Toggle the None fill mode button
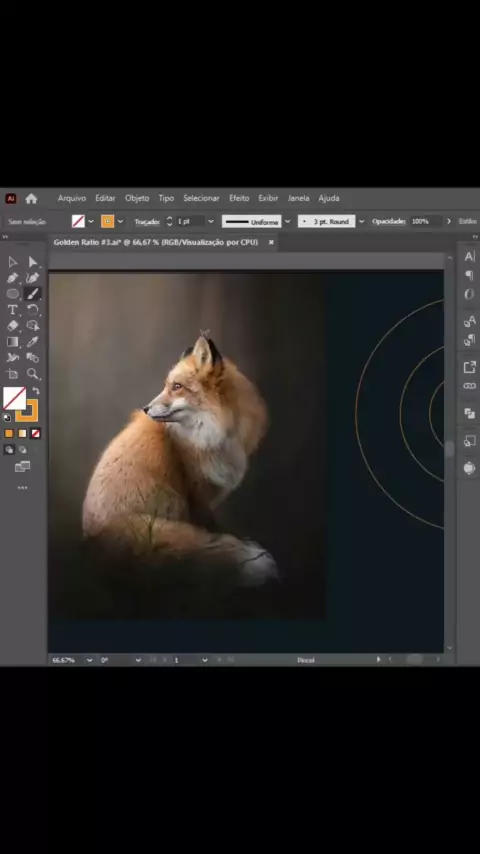Viewport: 480px width, 854px height. [x=35, y=434]
